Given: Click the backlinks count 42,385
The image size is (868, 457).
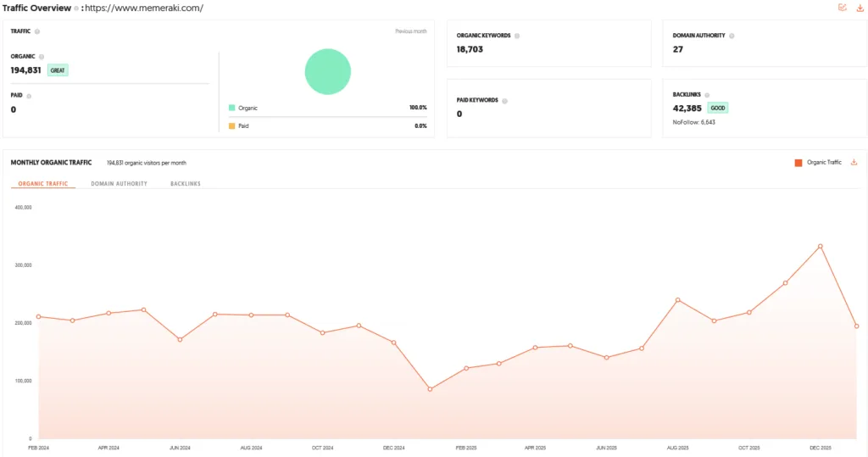Looking at the screenshot, I should pos(687,109).
